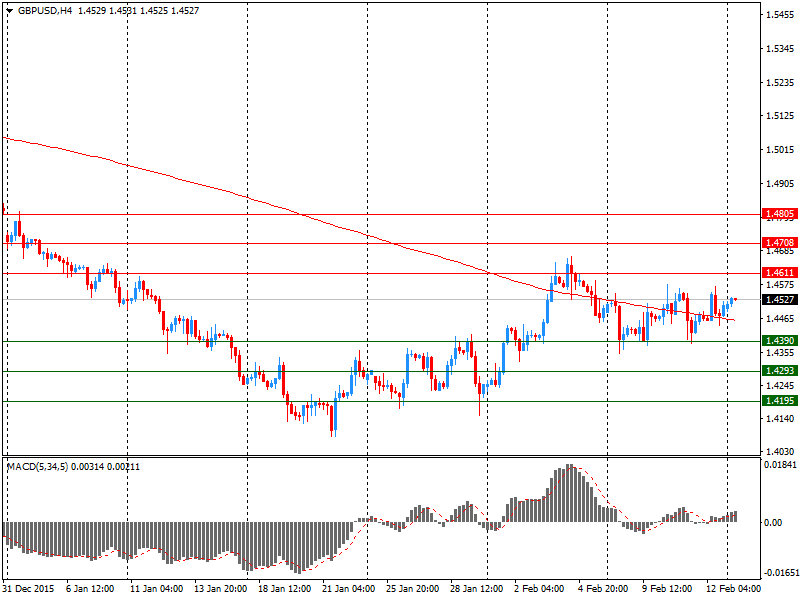Click the 18 Jan 12:00 time label
This screenshot has width=800, height=600.
[x=285, y=589]
